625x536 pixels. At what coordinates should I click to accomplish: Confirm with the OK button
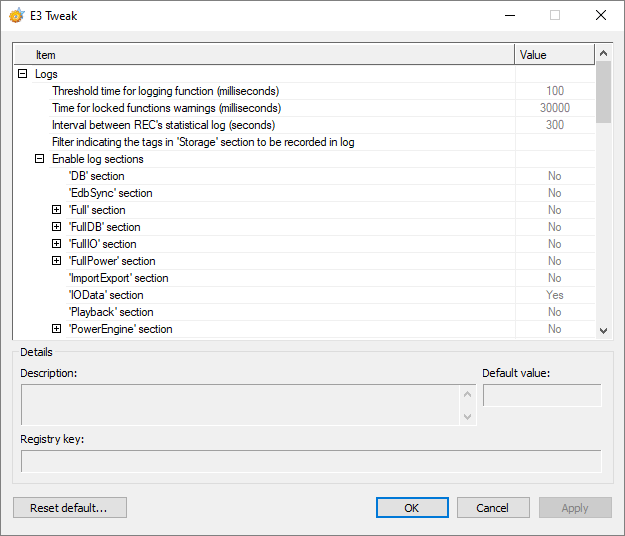point(412,508)
